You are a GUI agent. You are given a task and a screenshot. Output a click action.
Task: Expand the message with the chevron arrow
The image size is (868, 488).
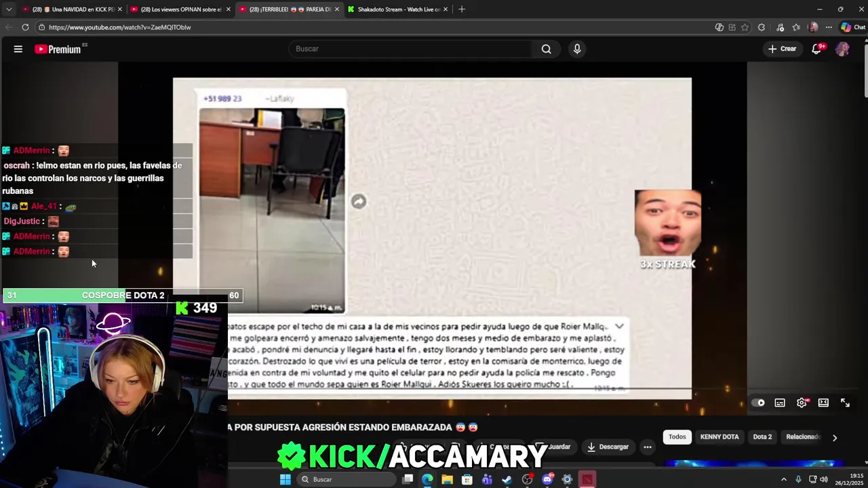tap(619, 327)
